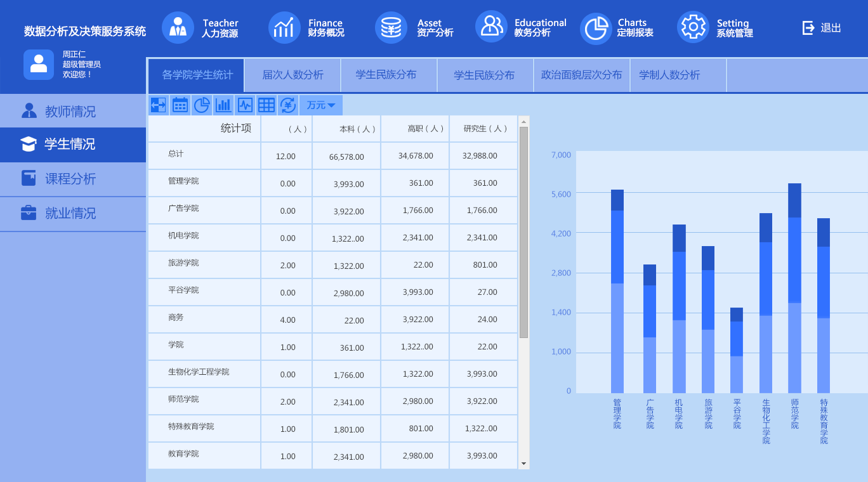The image size is (868, 482).
Task: Expand the 万元 unit dropdown
Action: click(x=321, y=105)
